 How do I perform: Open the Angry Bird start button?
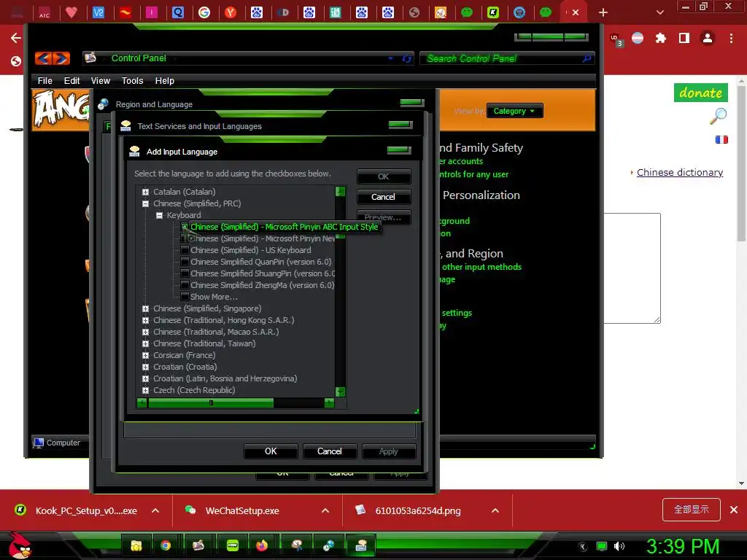pos(20,545)
